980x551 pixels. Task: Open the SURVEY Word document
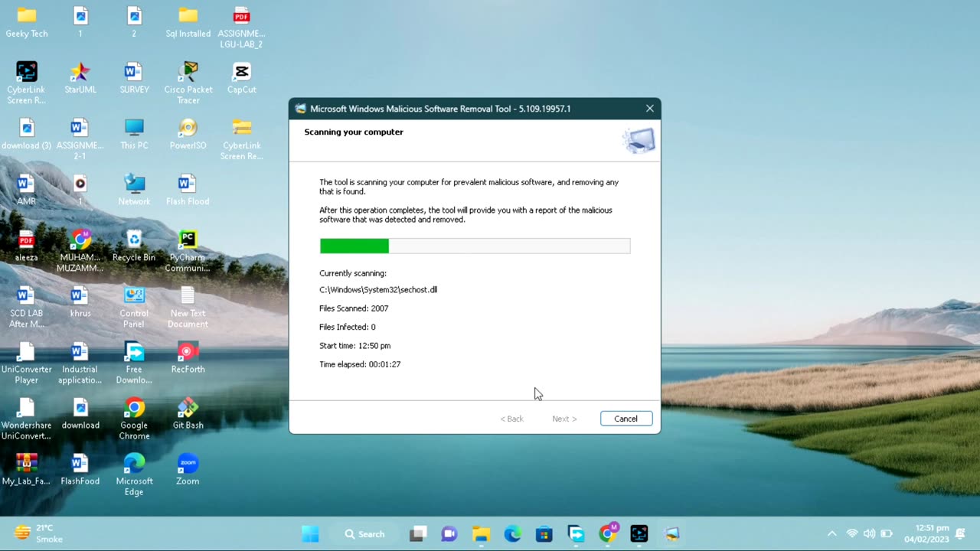[134, 79]
